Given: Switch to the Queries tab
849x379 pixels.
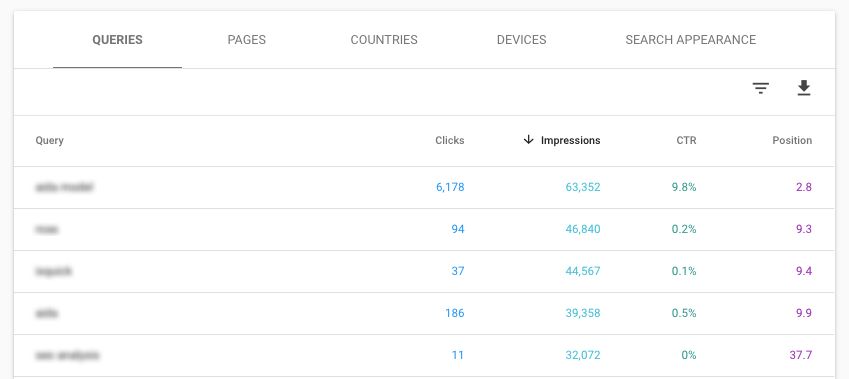Looking at the screenshot, I should [117, 40].
